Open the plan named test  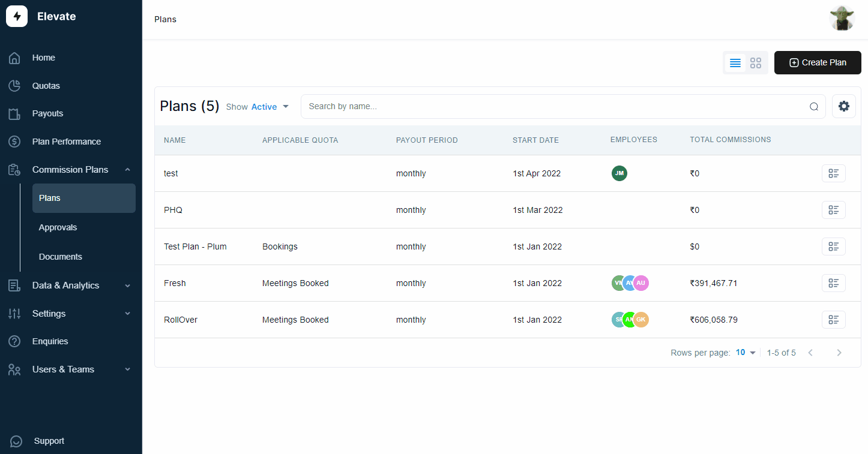[x=171, y=173]
